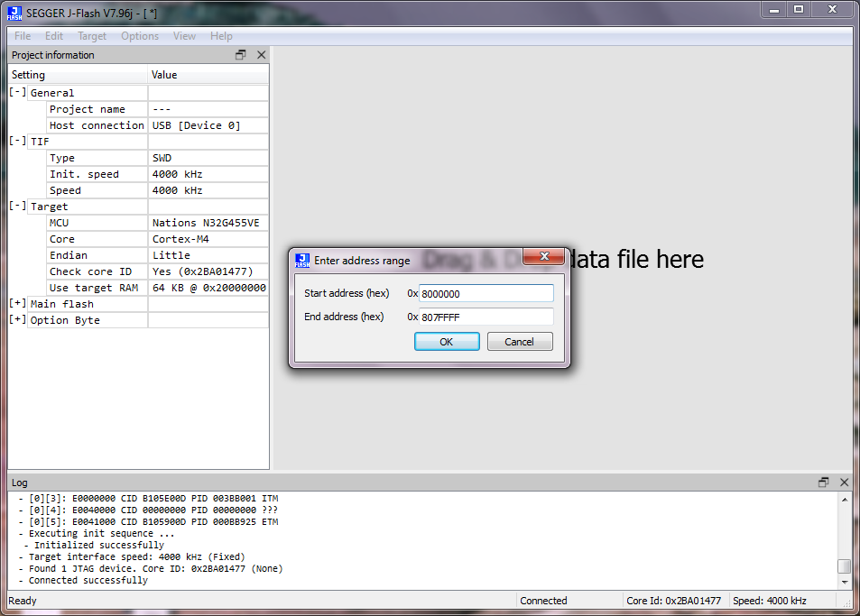This screenshot has width=860, height=616.
Task: Collapse the General section
Action: pos(17,92)
